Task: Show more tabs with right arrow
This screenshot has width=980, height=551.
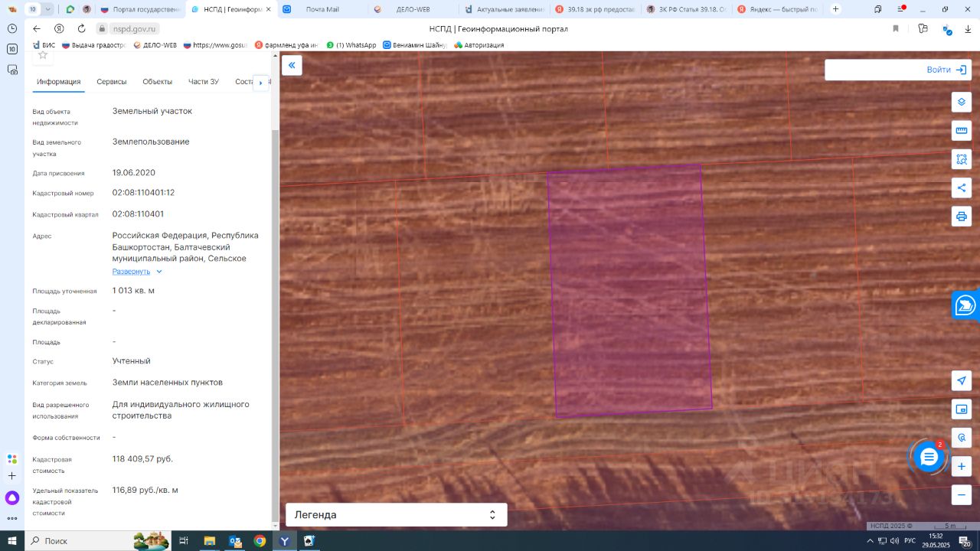Action: 260,83
